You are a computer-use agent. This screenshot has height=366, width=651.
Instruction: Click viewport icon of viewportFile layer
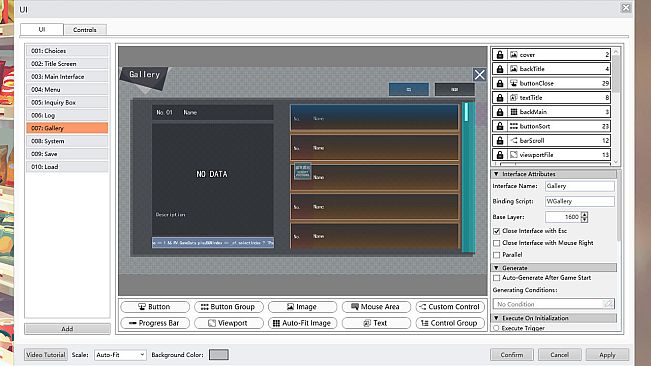(514, 155)
